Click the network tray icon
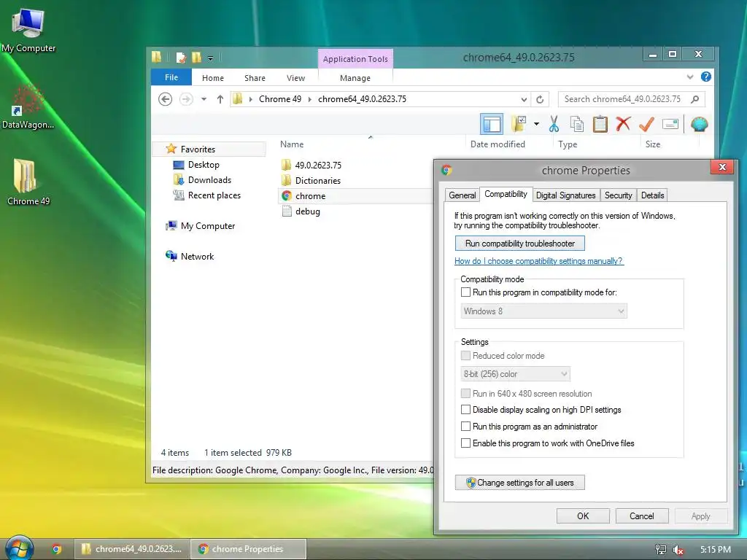The width and height of the screenshot is (747, 560). [x=660, y=550]
